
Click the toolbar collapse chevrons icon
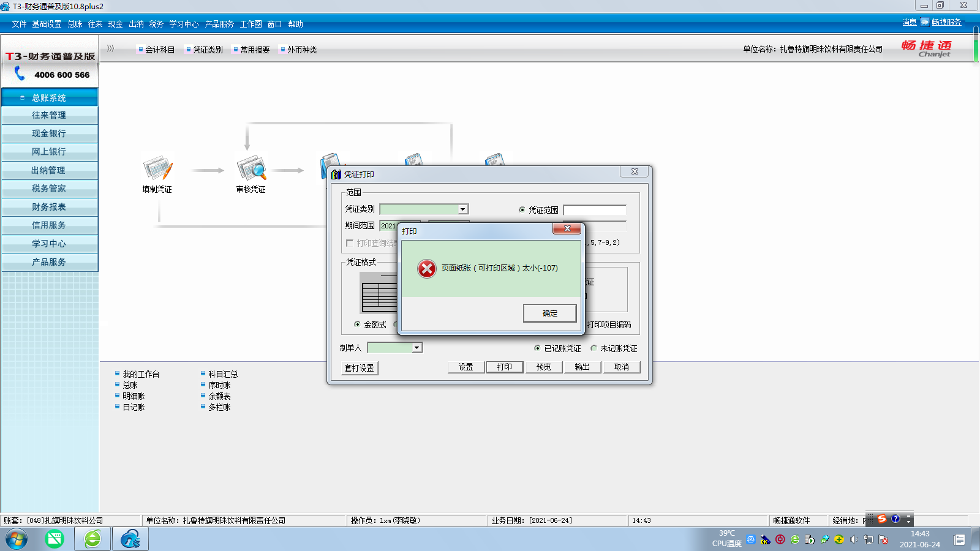pyautogui.click(x=111, y=48)
